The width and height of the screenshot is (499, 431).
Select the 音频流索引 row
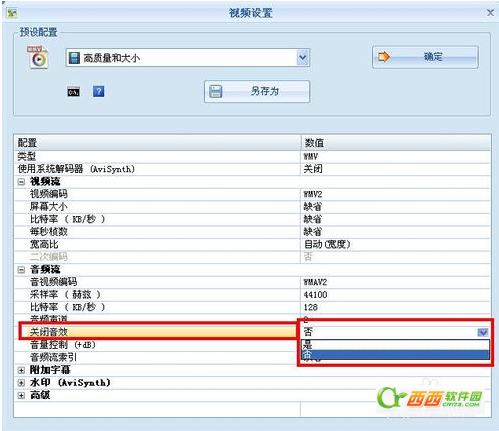pyautogui.click(x=157, y=357)
